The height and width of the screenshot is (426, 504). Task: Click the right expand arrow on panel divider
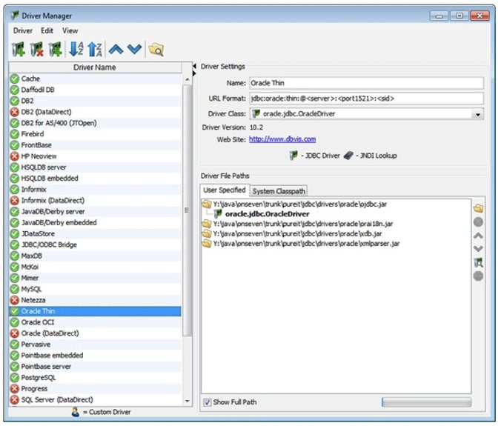[194, 73]
